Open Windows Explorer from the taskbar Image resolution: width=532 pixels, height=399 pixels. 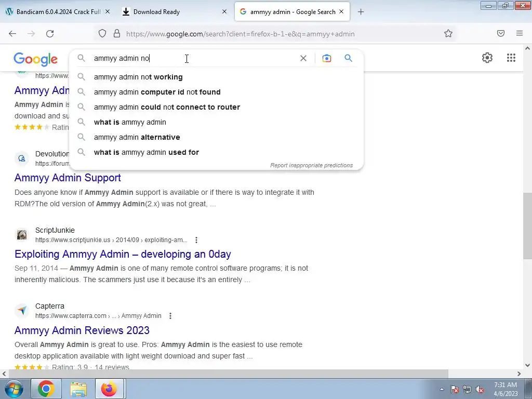[78, 389]
